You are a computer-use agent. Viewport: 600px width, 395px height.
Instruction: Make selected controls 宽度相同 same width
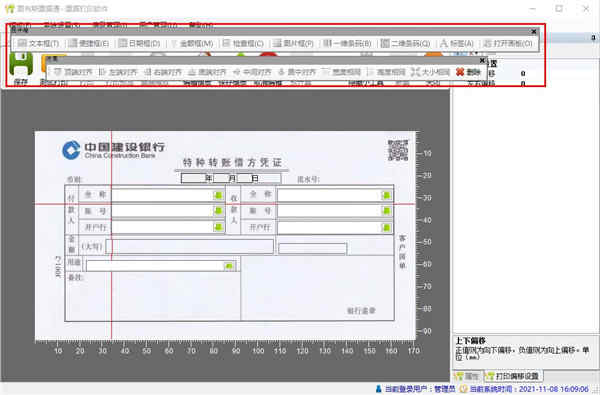[x=342, y=72]
